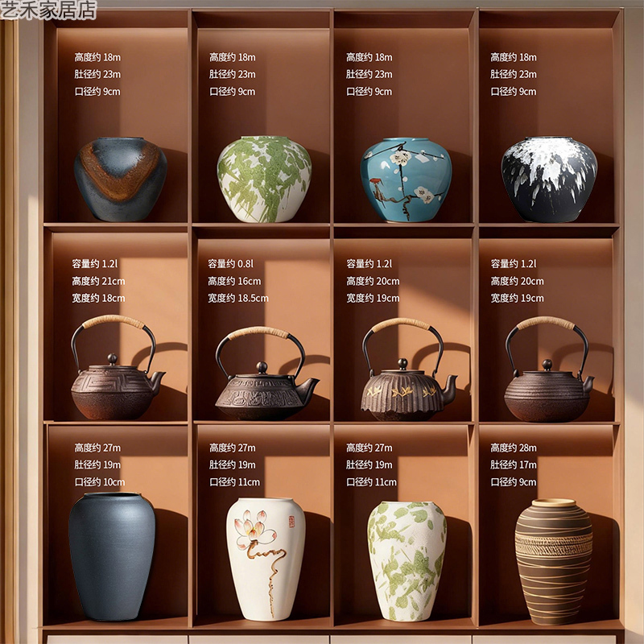Choose the white vase with lotus painting
Screen dimensions: 644x644
tap(266, 559)
